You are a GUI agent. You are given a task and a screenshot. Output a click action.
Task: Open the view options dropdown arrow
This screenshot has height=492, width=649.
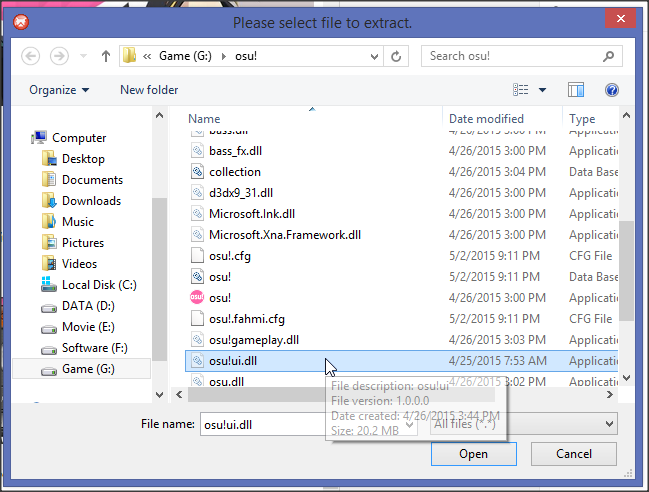point(542,90)
